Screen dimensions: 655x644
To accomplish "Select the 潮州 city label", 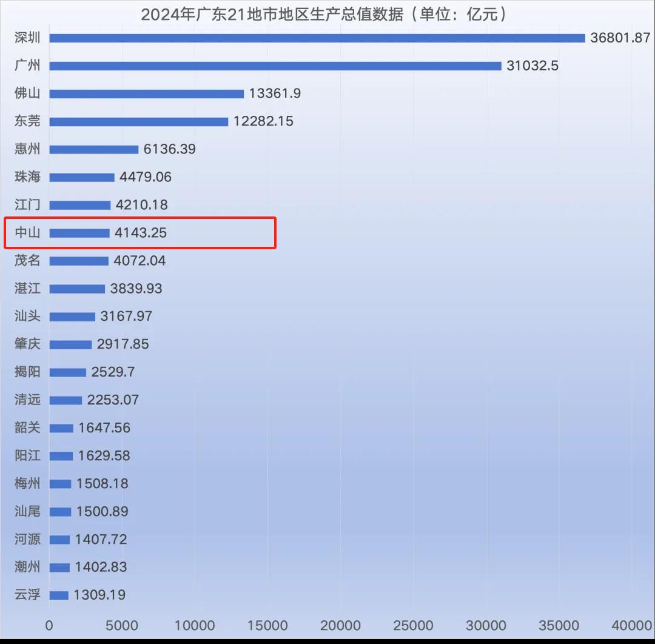I will [27, 567].
